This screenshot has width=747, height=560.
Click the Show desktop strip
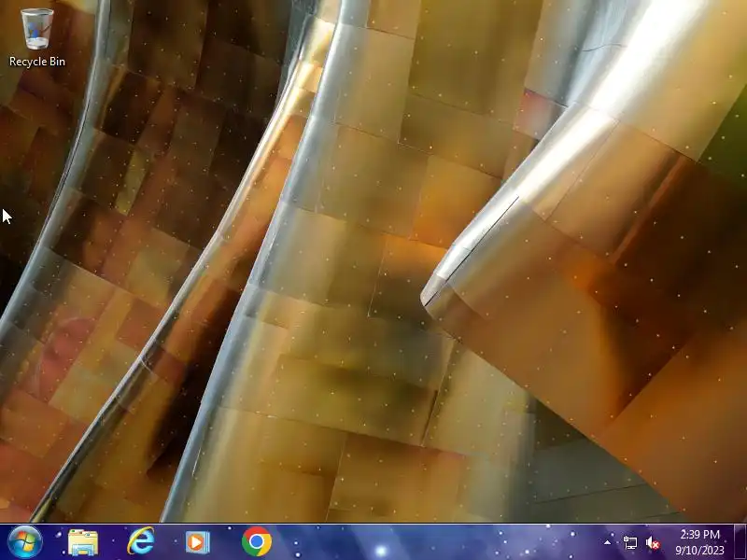[x=740, y=542]
